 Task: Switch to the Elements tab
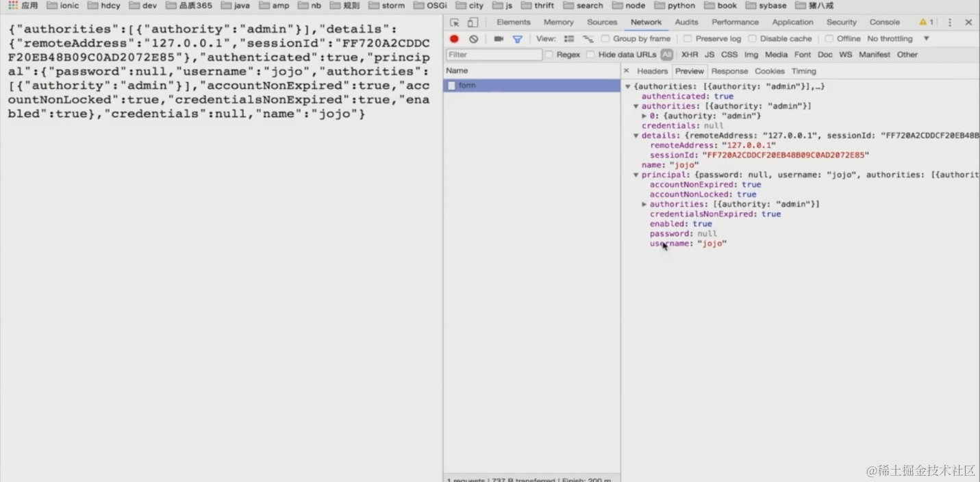point(514,23)
